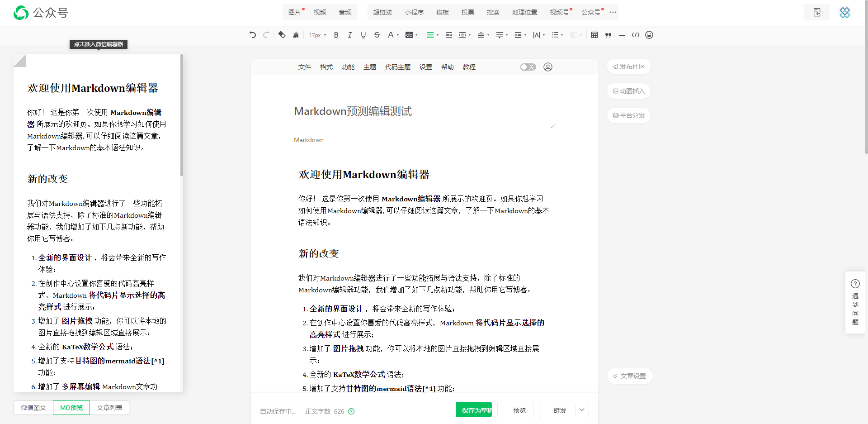Apply the ab text highlight color
Viewport: 868px width, 424px height.
409,35
